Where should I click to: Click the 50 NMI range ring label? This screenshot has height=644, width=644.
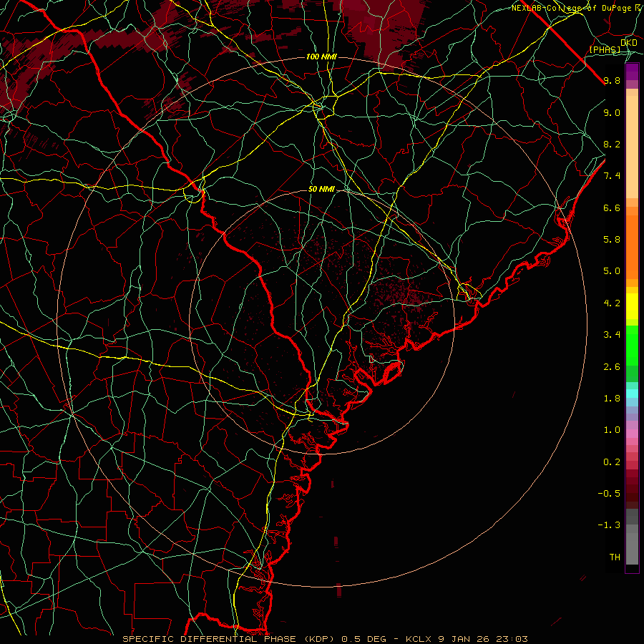[321, 190]
